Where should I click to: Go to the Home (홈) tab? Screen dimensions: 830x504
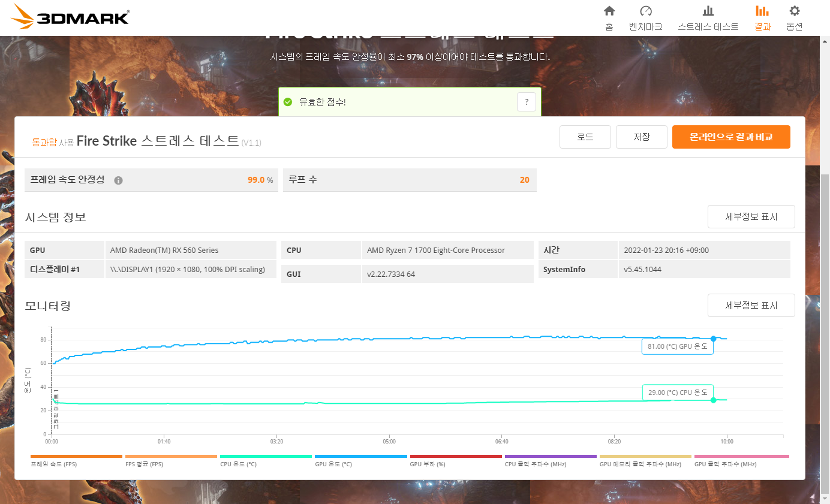(x=609, y=18)
